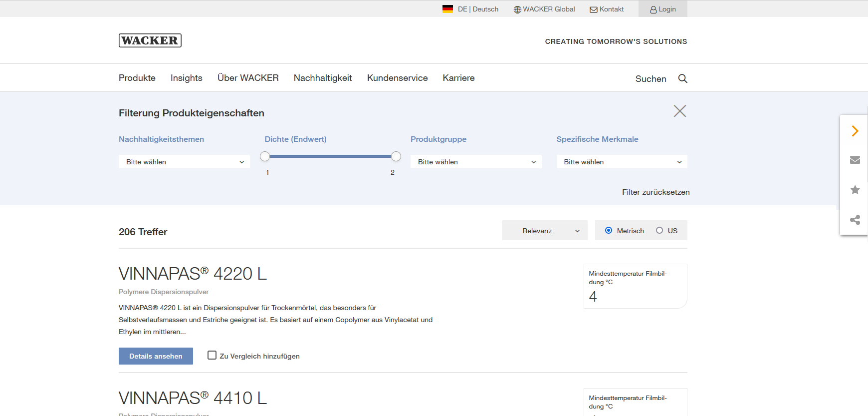
Task: Open the Produktgruppe dropdown
Action: click(476, 162)
